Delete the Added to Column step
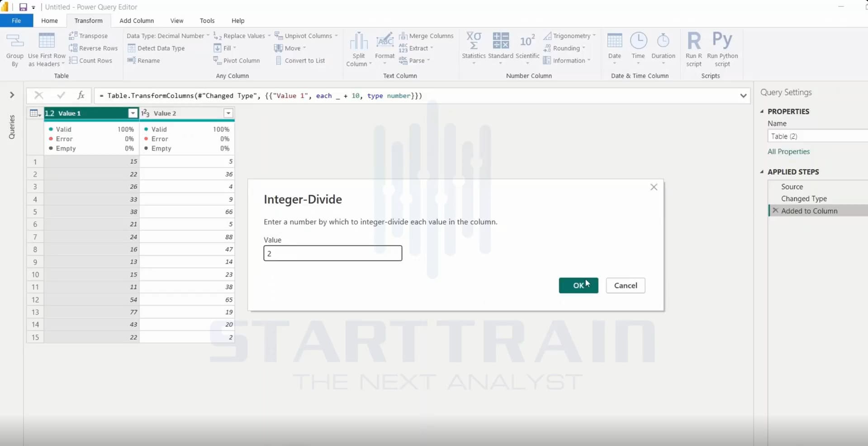Screen dimensions: 868x446 (x=775, y=211)
